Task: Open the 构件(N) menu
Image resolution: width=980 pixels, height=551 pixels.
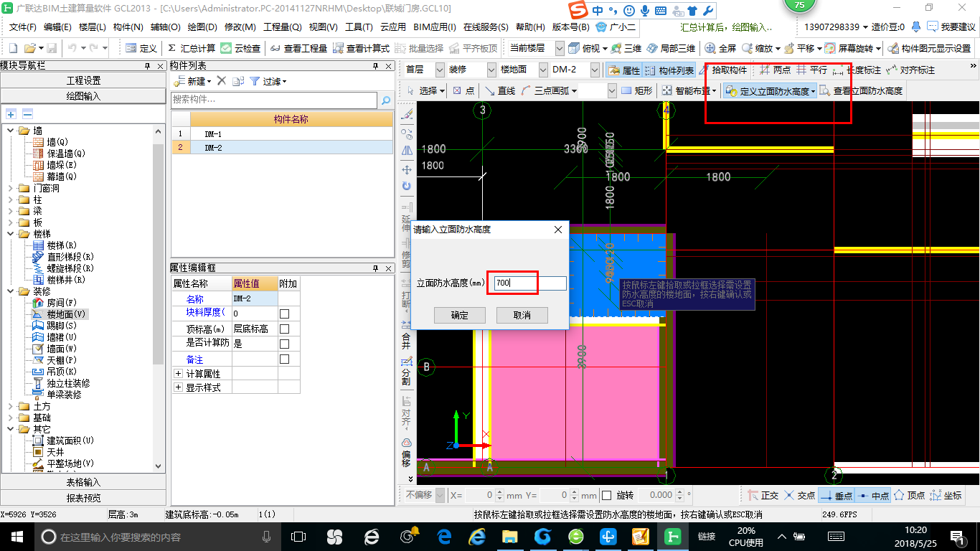Action: [128, 27]
